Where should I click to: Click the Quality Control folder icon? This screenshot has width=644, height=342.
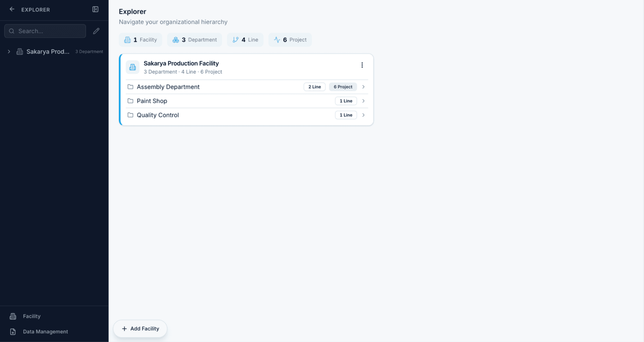click(x=130, y=115)
